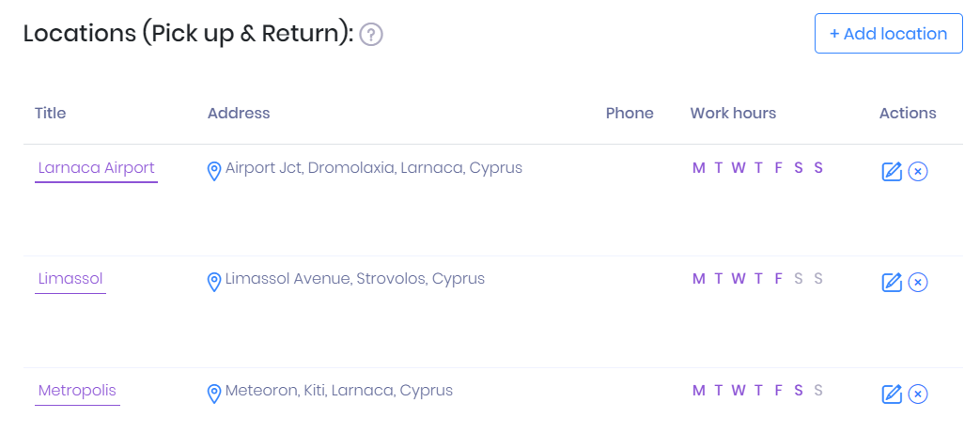Viewport: 980px width, 433px height.
Task: Open the Metropolis title link
Action: 77,391
